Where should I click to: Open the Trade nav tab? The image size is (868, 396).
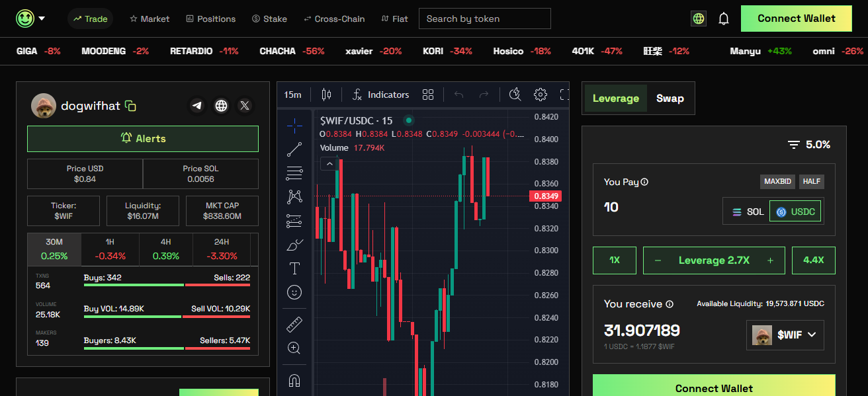click(91, 19)
